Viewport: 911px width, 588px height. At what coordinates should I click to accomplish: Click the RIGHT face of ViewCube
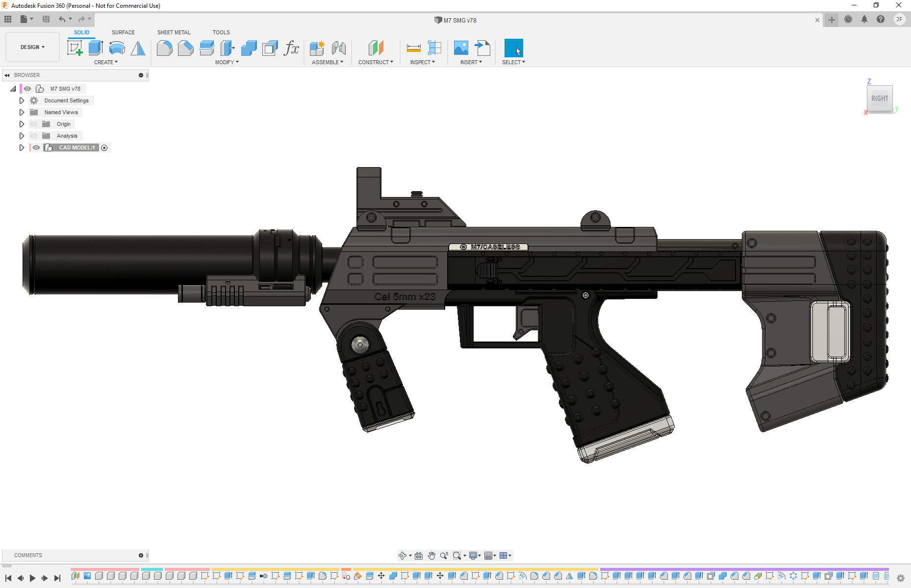(880, 98)
